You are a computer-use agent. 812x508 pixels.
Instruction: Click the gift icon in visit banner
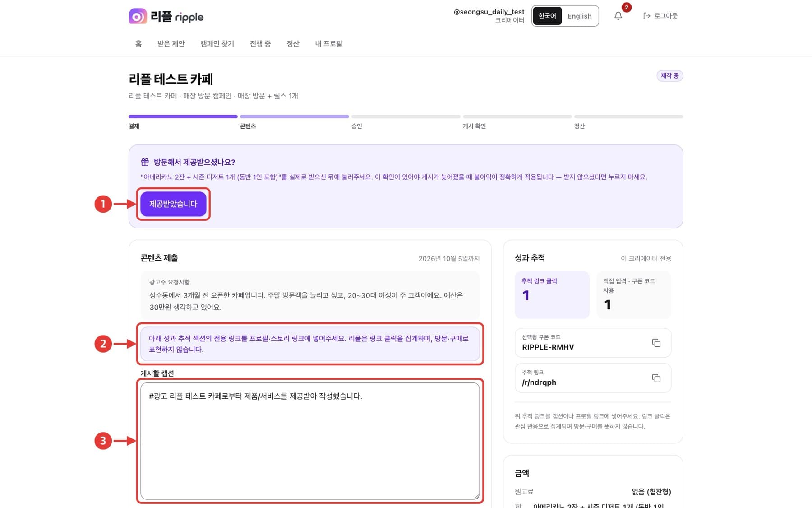point(145,162)
